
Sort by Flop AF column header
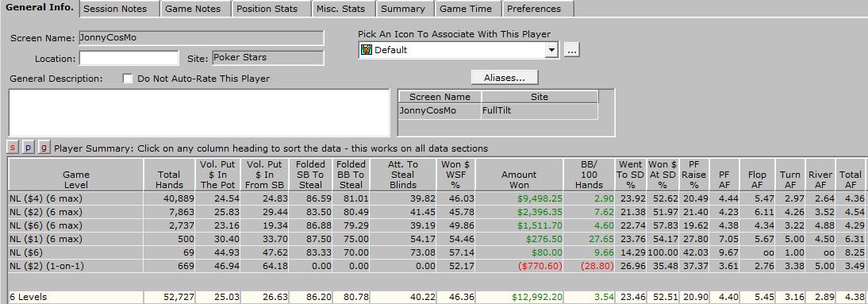[757, 175]
